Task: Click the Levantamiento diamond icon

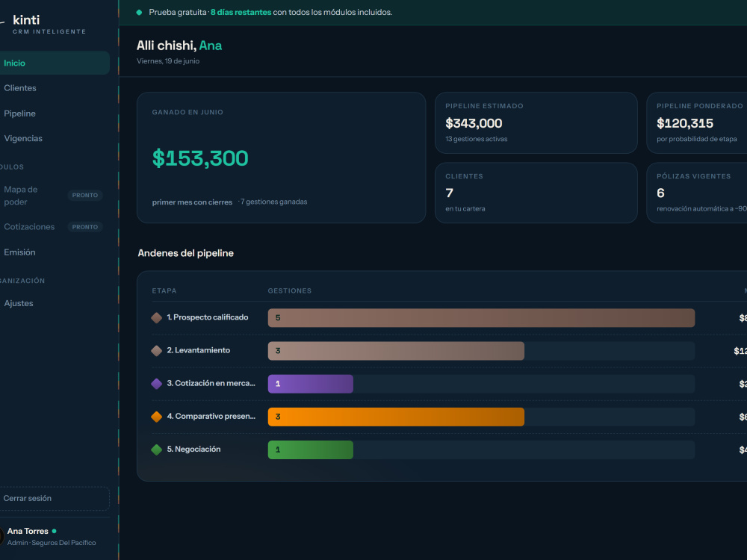Action: coord(156,351)
